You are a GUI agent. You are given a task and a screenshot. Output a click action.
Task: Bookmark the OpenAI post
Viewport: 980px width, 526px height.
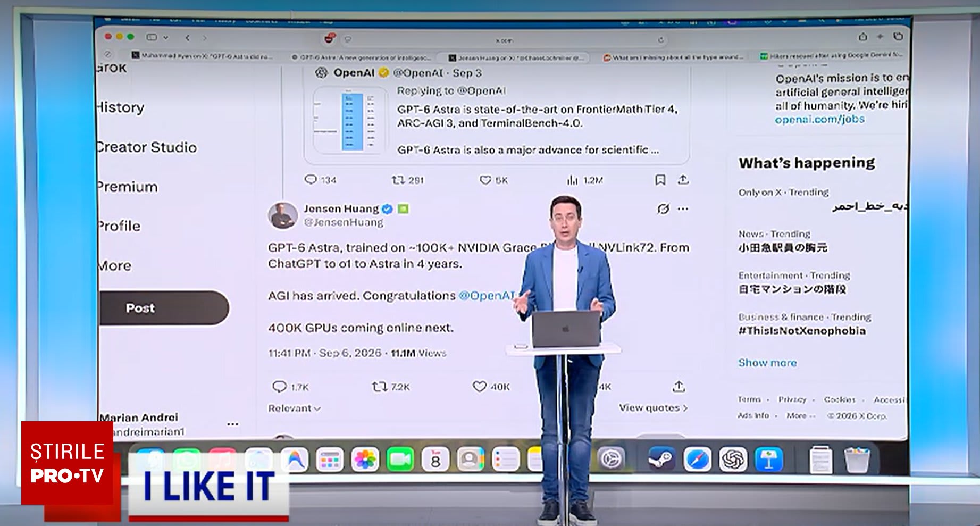click(660, 180)
